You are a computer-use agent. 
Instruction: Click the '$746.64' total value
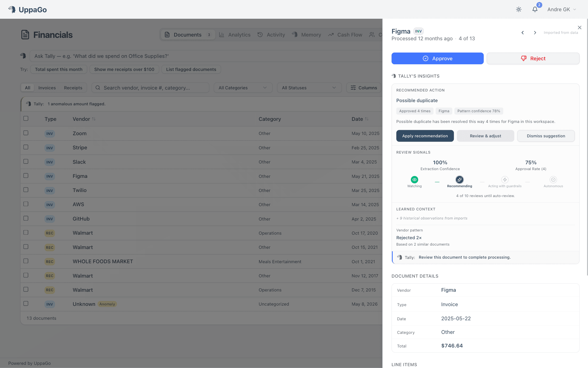point(452,346)
